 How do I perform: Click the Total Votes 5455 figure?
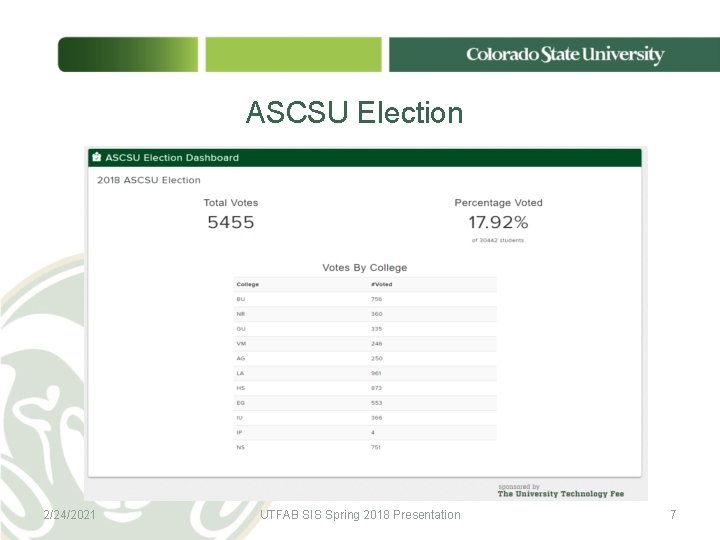[231, 223]
